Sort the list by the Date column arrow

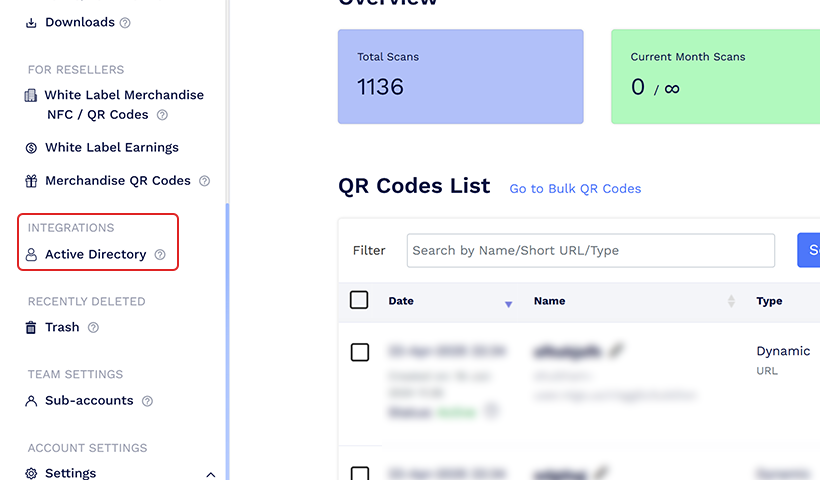pos(508,304)
